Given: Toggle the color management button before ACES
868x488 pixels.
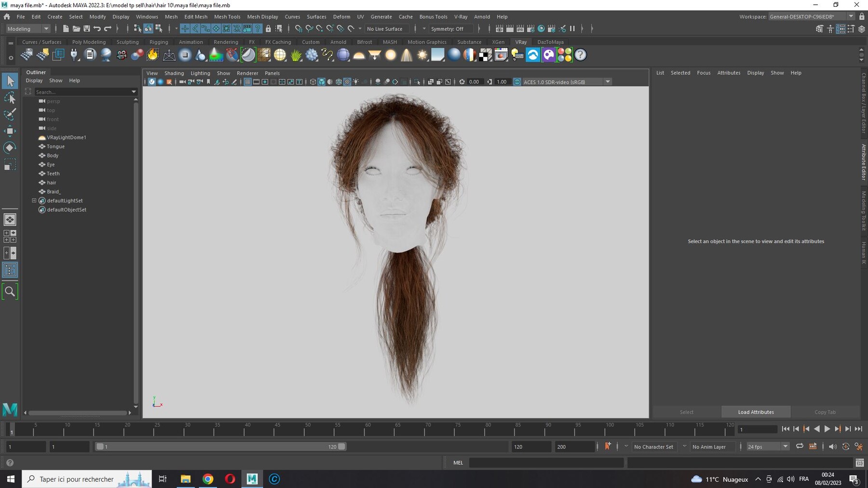Looking at the screenshot, I should 517,82.
